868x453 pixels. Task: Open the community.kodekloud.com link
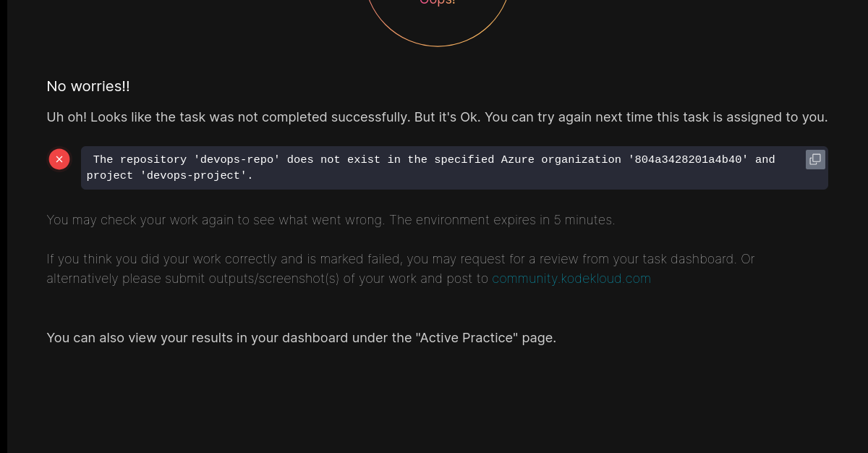571,279
